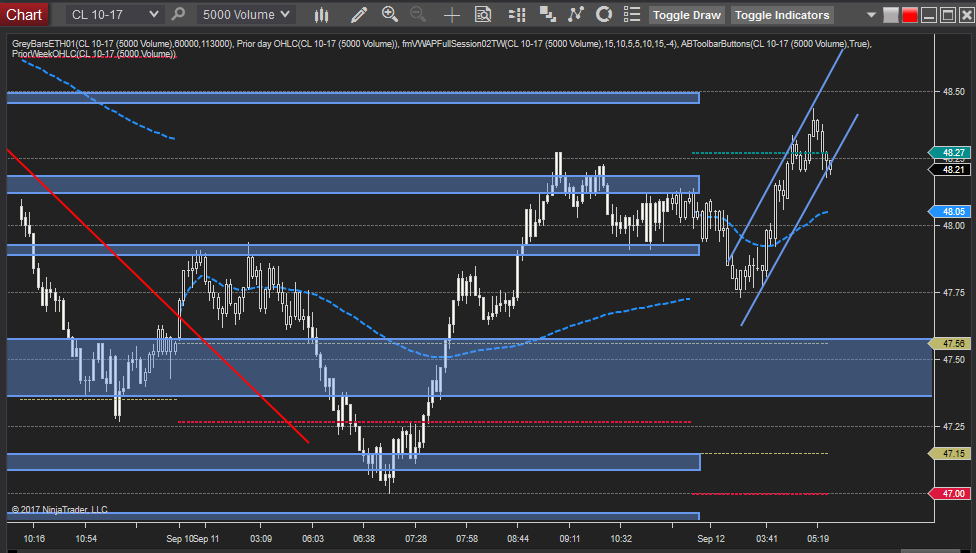The height and width of the screenshot is (553, 976).
Task: Select the Chart tab label
Action: pyautogui.click(x=24, y=14)
